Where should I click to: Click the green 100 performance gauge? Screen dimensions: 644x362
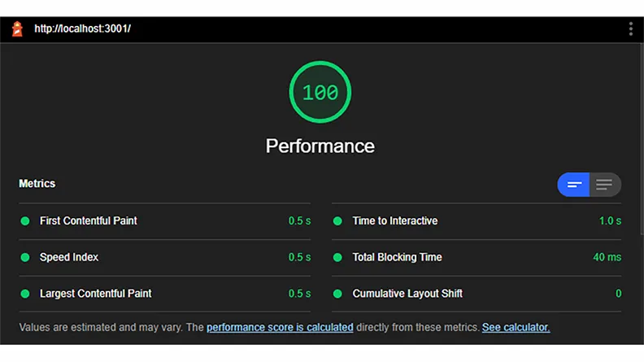(x=320, y=92)
